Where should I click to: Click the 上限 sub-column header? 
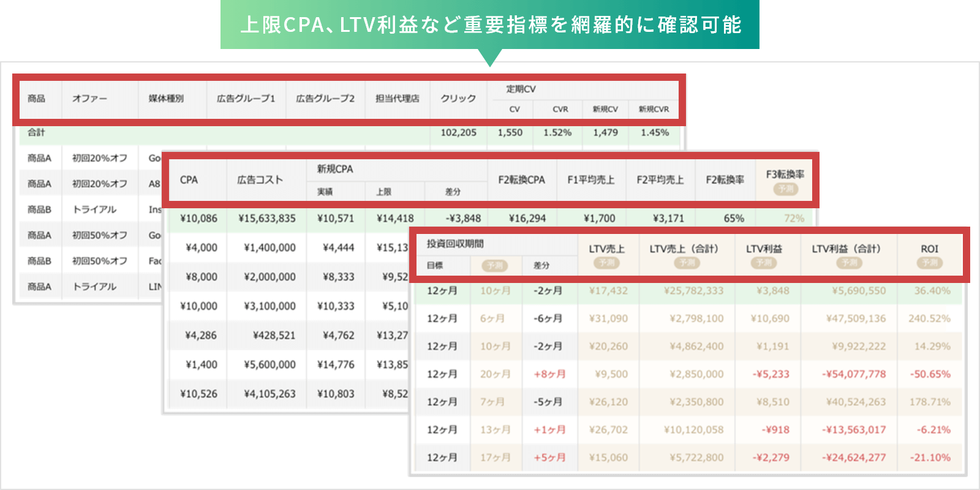(x=384, y=192)
